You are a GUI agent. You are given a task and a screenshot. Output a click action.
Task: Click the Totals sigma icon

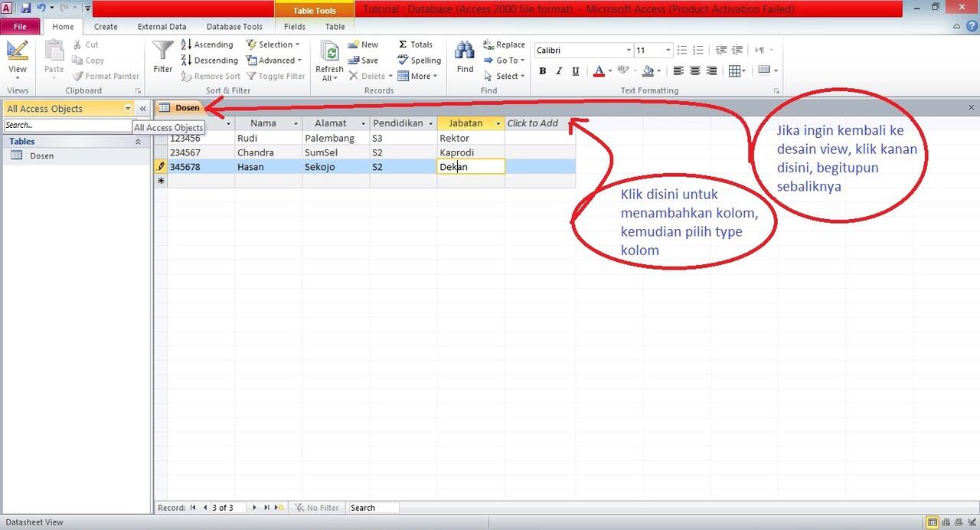tap(416, 44)
